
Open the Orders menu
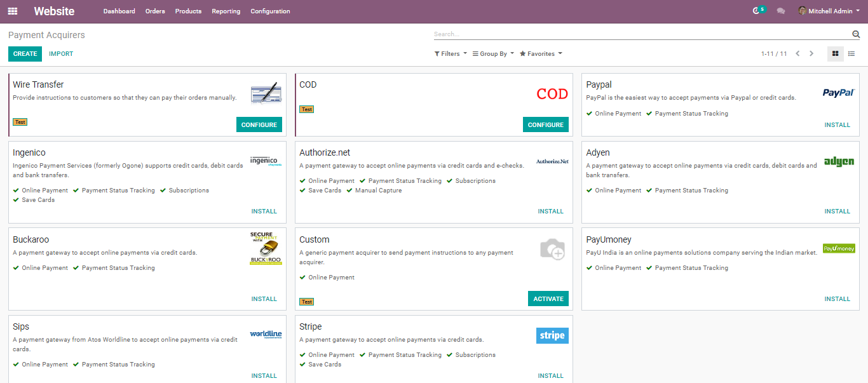pos(155,11)
